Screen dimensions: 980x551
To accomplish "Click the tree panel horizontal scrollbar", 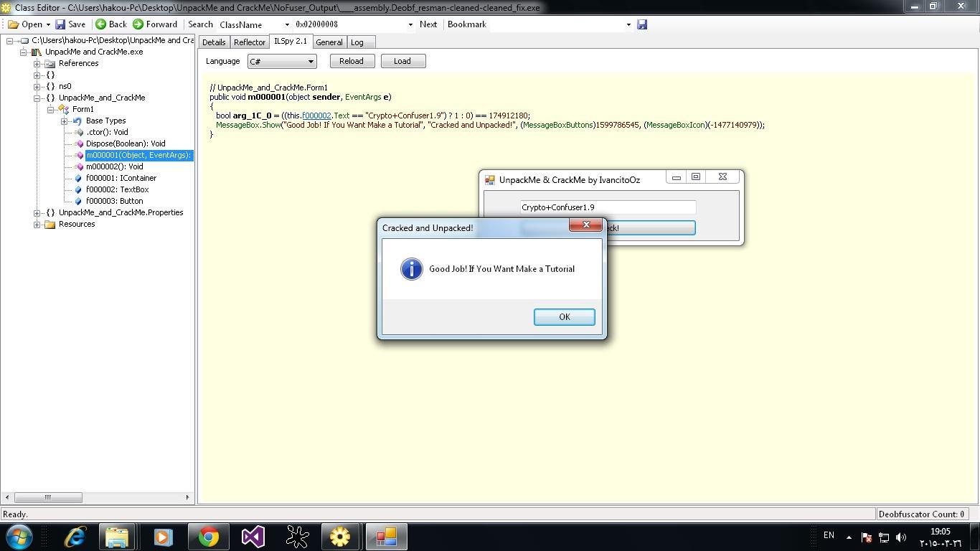I will pyautogui.click(x=48, y=497).
